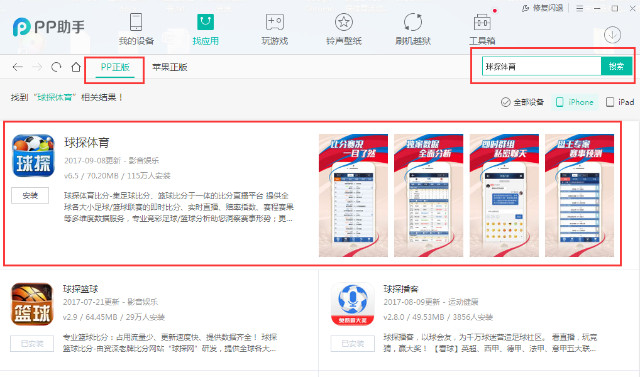Click 球探体育 version line v6.5 / 70.20MB
This screenshot has width=640, height=377.
(117, 176)
